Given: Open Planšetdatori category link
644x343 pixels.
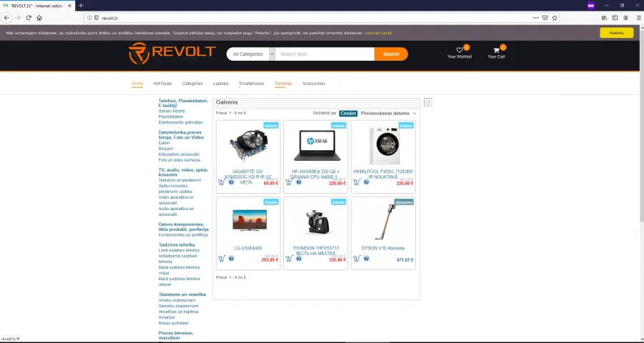Looking at the screenshot, I should coord(171,116).
